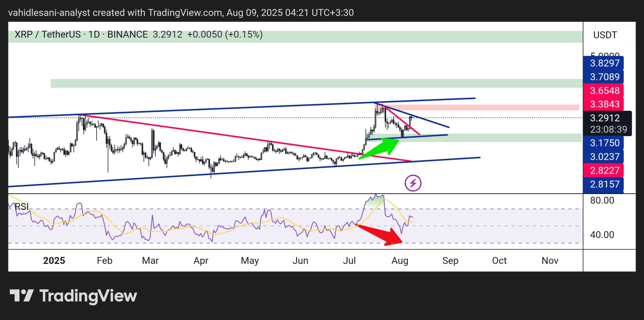This screenshot has width=644, height=320.
Task: Click the TradingView logo at bottom
Action: point(73,296)
